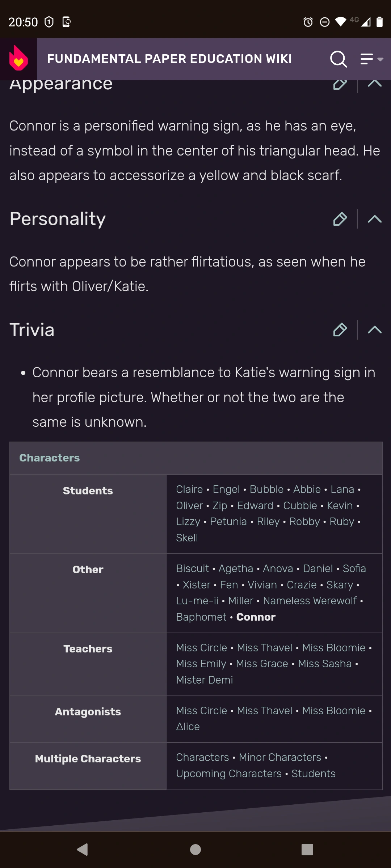Image resolution: width=391 pixels, height=868 pixels.
Task: Open the Characters navbox header link
Action: click(x=50, y=458)
